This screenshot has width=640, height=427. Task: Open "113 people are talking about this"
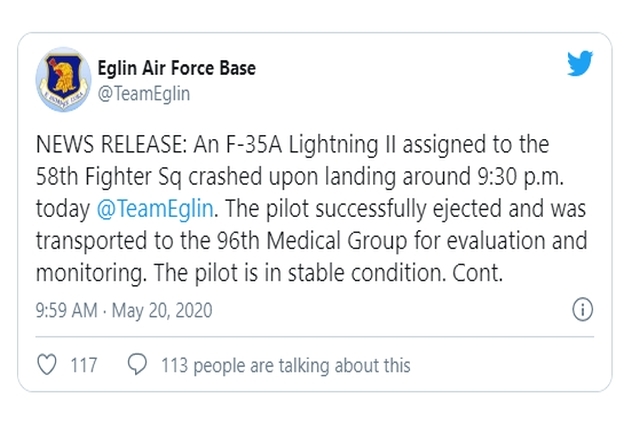pos(286,365)
